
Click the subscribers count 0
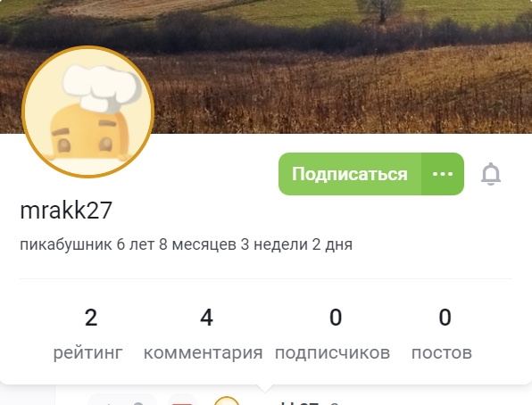(x=336, y=318)
